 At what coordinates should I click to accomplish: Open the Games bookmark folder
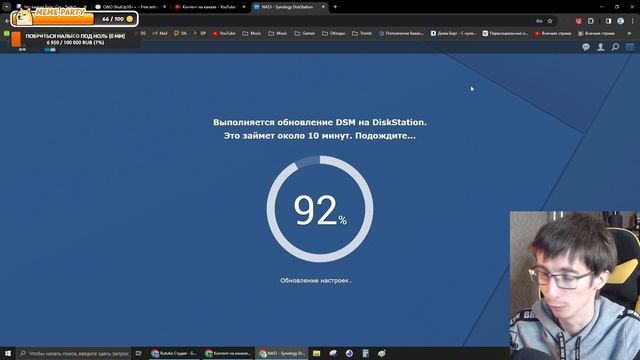tap(304, 33)
